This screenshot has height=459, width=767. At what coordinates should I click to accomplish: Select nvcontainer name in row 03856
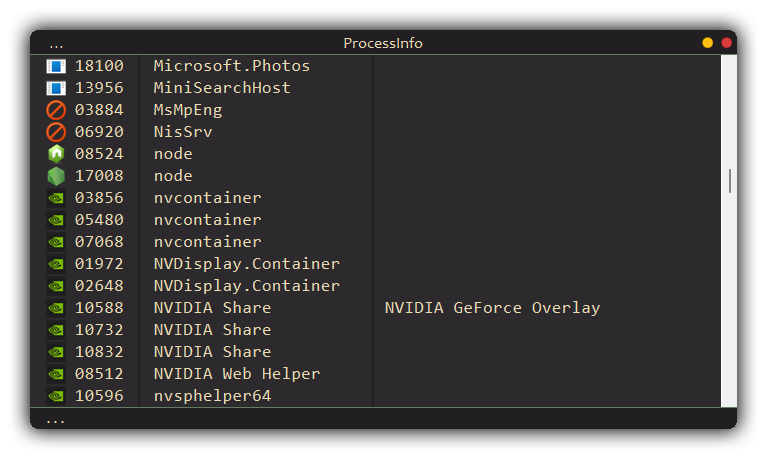(207, 198)
